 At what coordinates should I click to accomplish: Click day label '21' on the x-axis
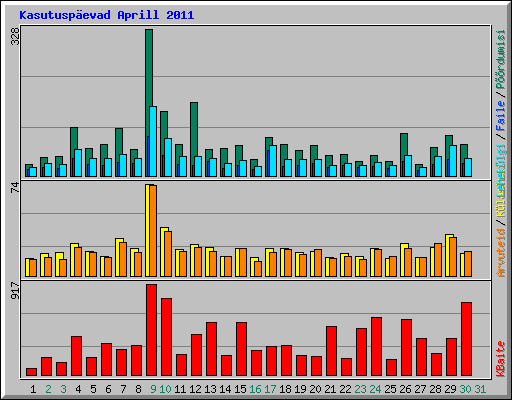point(330,389)
